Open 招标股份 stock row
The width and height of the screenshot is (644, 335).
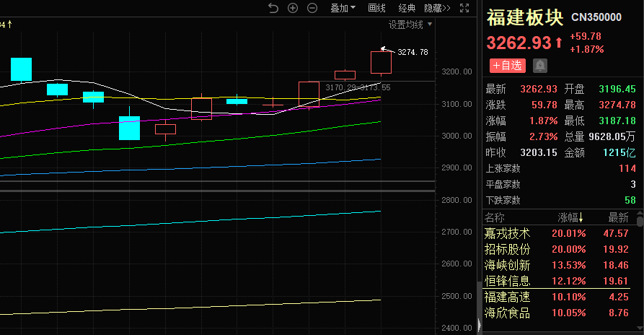(507, 249)
